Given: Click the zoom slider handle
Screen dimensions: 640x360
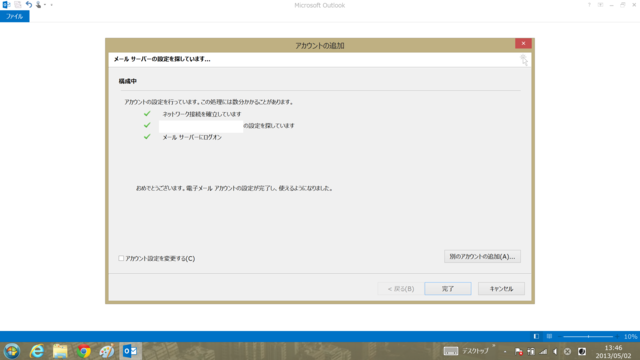Looking at the screenshot, I should click(x=588, y=336).
